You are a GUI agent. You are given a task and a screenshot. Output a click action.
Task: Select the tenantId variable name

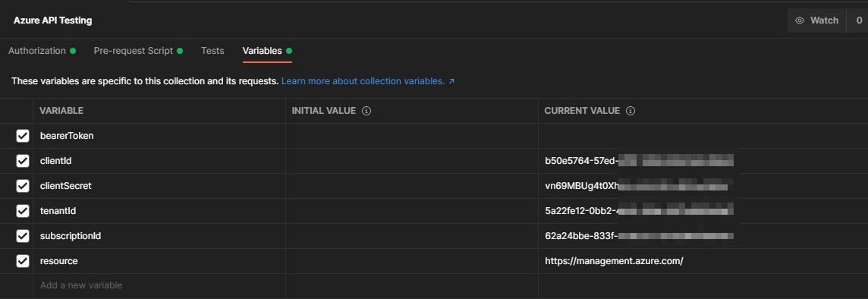(58, 211)
